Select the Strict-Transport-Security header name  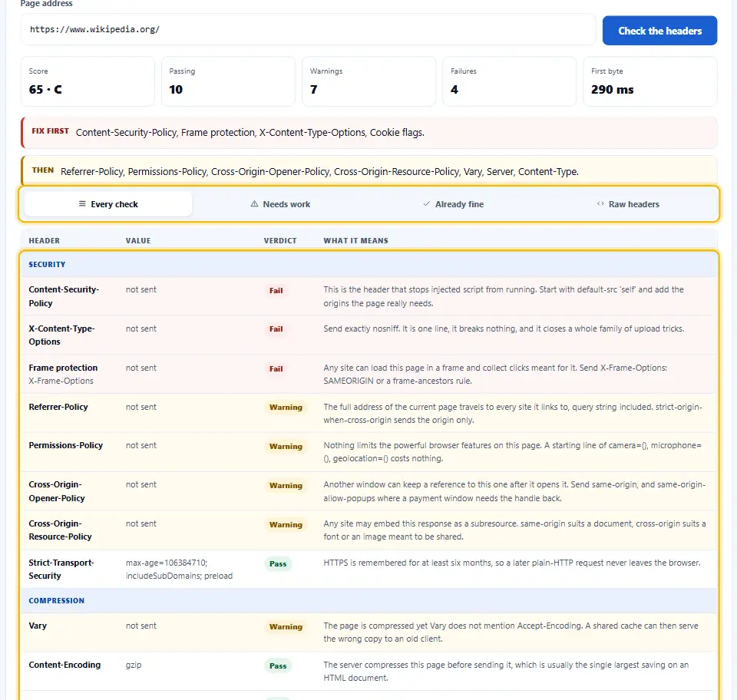point(61,569)
